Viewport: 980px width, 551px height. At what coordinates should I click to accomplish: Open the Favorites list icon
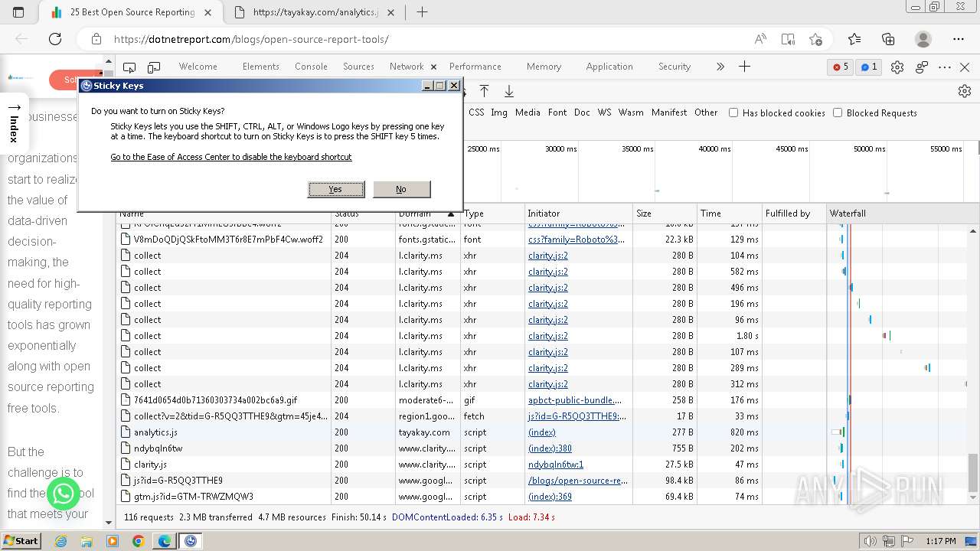point(854,39)
